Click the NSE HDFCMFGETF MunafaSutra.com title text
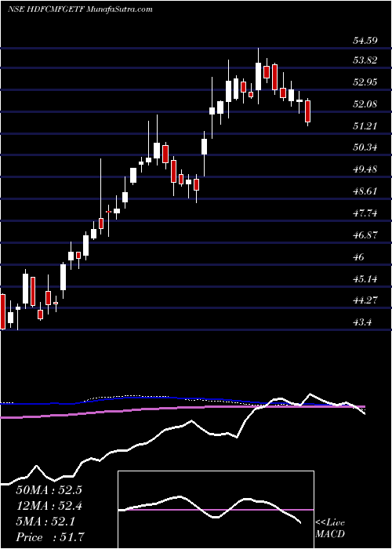Viewport: 392px width, 549px height. coord(80,9)
